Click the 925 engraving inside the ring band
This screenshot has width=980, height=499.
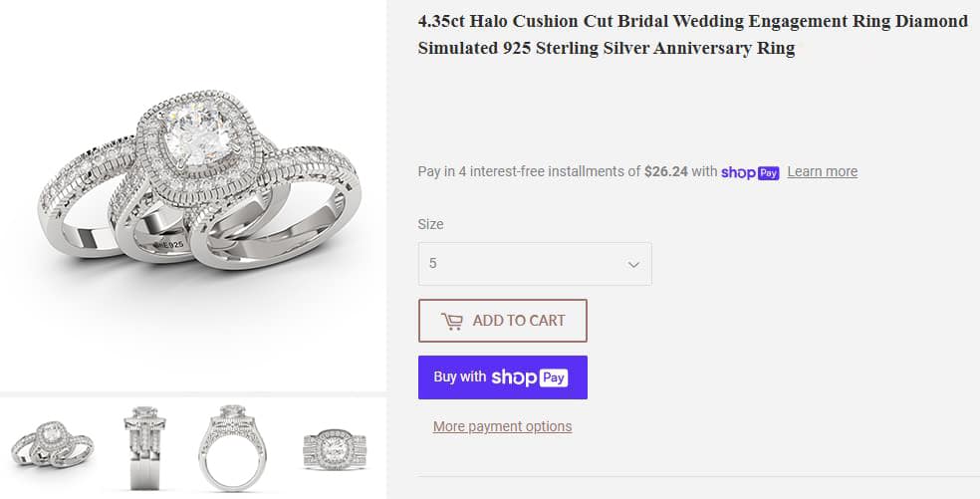[x=171, y=242]
